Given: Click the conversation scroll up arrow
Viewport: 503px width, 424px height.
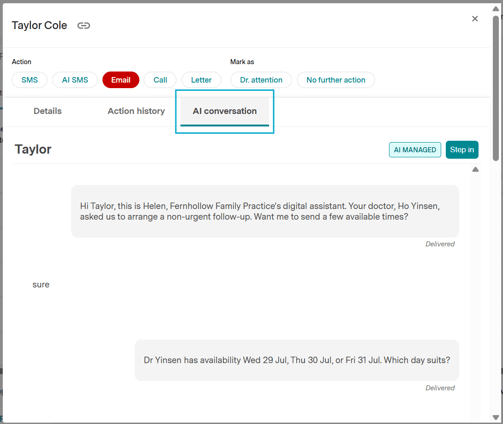Looking at the screenshot, I should (x=476, y=169).
